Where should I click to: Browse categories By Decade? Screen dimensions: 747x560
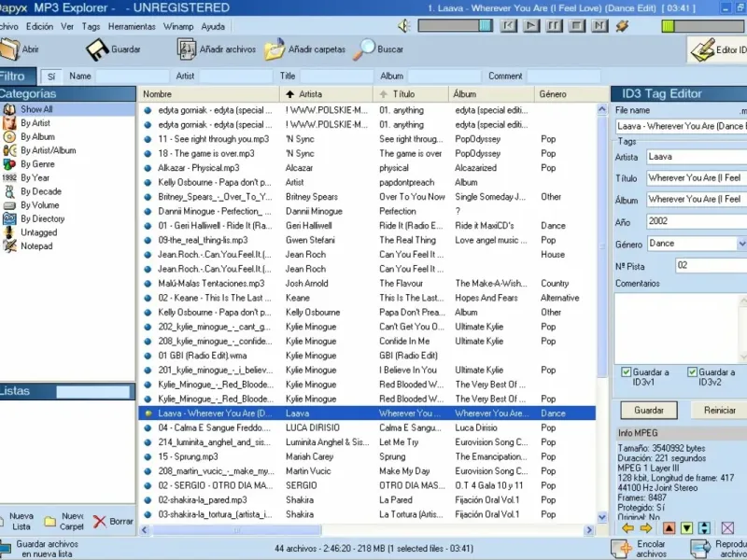pos(41,191)
